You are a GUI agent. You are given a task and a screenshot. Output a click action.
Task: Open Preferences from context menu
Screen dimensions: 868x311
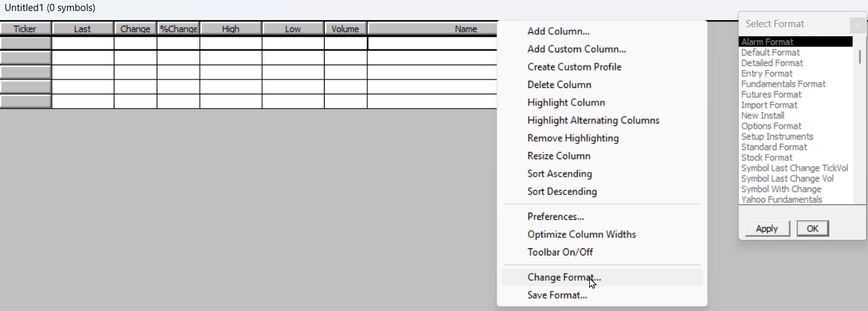coord(555,217)
